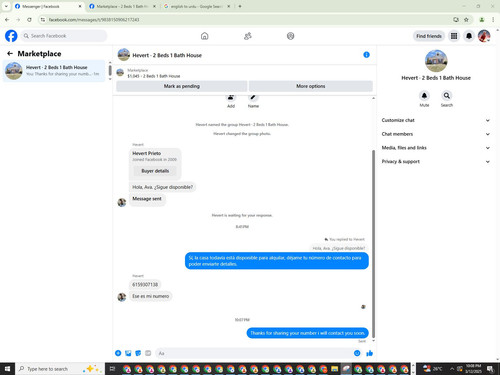Add people with the Add icon

click(231, 98)
